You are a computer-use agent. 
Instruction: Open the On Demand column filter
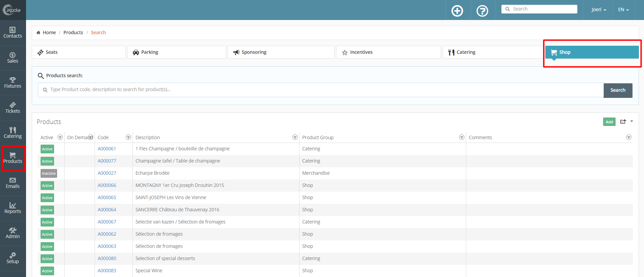click(91, 137)
